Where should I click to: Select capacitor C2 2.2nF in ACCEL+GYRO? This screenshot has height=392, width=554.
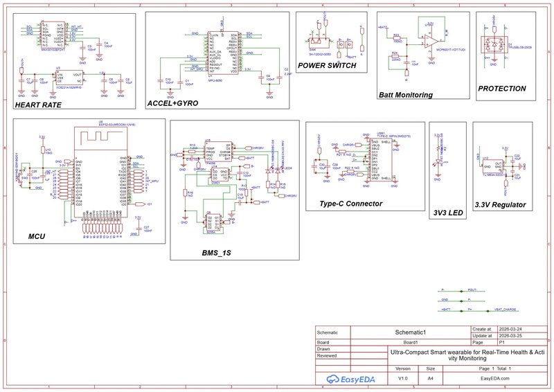coord(280,77)
